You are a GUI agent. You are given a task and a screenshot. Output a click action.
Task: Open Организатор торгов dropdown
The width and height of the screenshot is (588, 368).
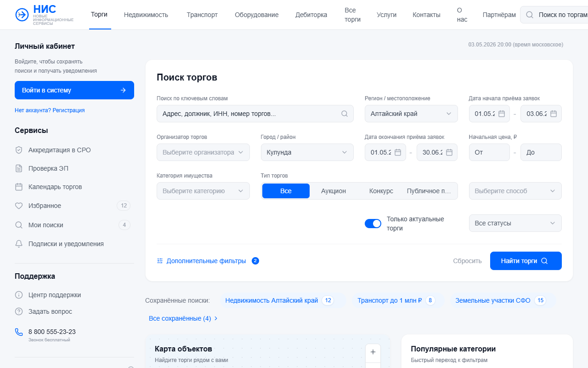(x=203, y=152)
